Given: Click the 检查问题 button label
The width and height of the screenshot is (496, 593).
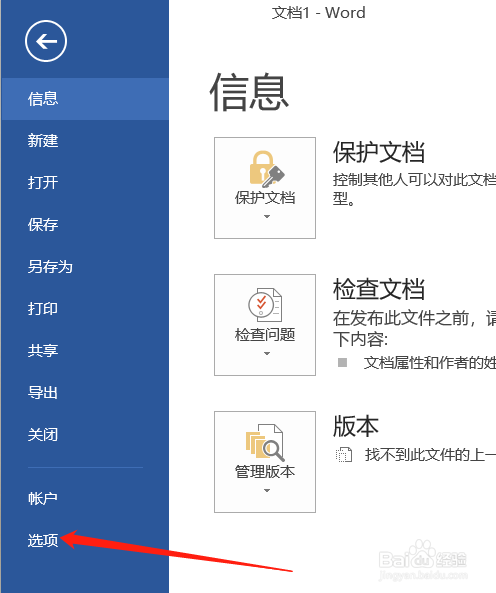Looking at the screenshot, I should 265,335.
